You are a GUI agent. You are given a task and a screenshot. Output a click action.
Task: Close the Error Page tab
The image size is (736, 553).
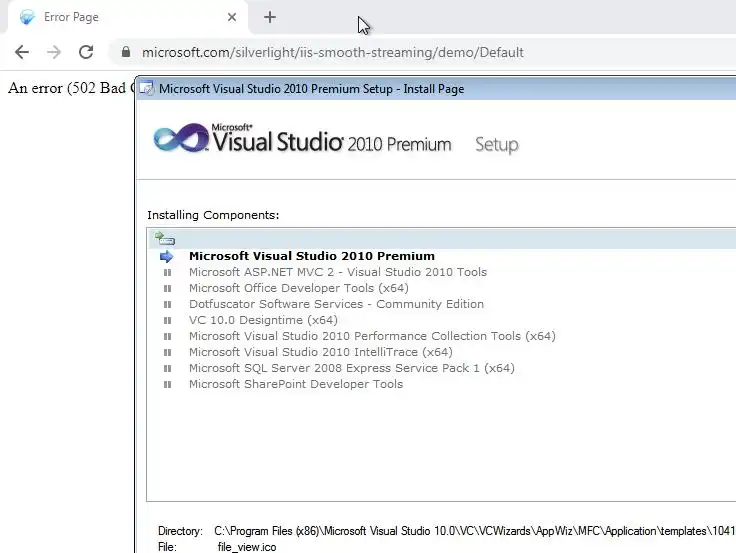[x=231, y=17]
